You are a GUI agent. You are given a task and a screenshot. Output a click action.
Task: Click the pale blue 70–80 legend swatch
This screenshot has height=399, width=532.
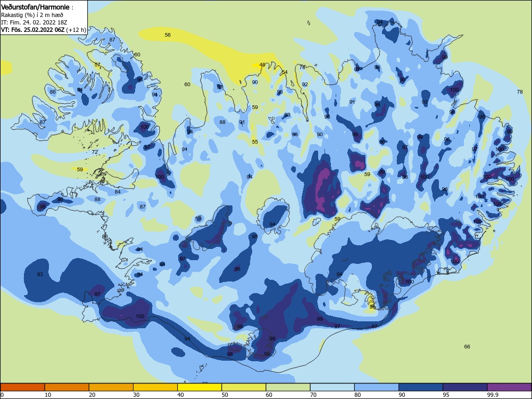[x=332, y=387]
